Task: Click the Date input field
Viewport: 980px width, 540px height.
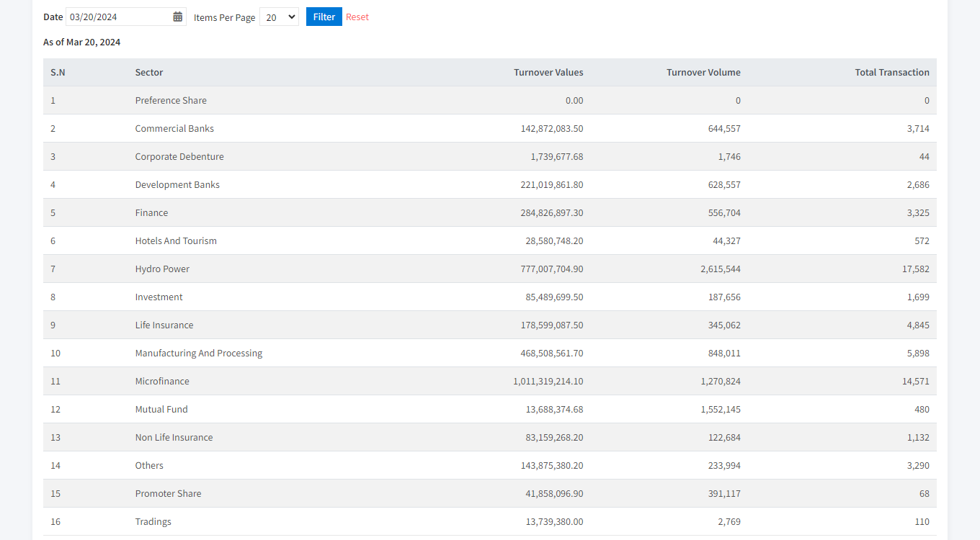Action: pyautogui.click(x=119, y=17)
